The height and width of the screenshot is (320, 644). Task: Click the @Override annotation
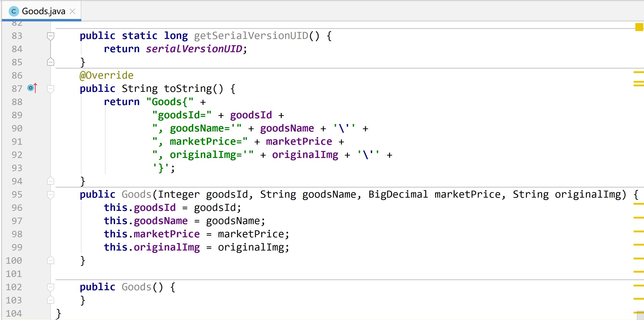coord(107,75)
